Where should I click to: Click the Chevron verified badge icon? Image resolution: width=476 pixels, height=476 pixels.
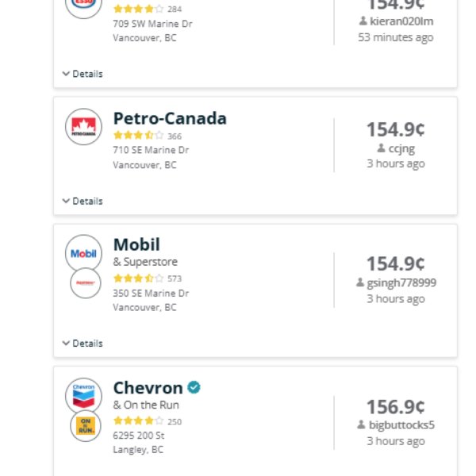point(194,388)
